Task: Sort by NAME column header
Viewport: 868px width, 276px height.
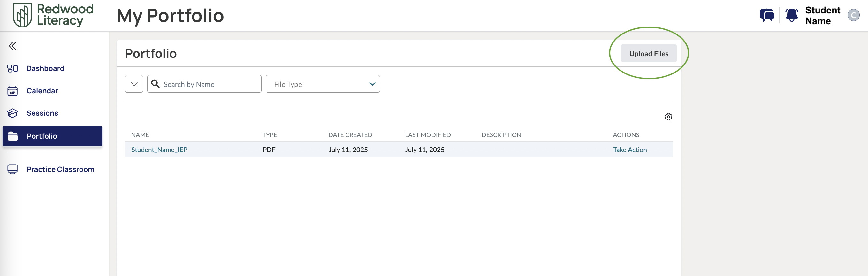Action: 140,135
